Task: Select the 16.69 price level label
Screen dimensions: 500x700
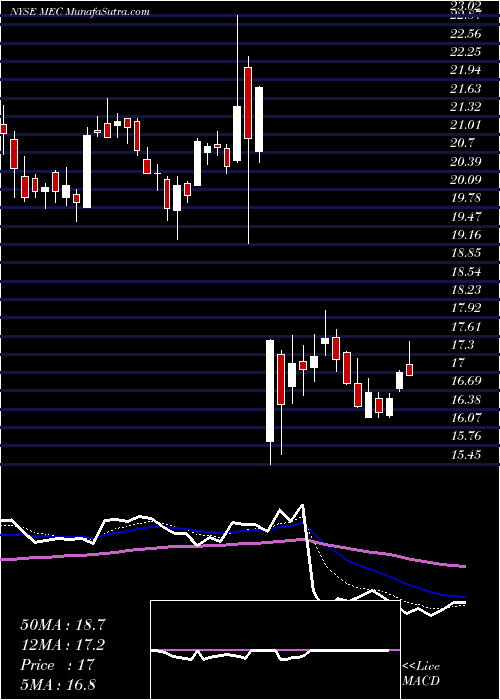Action: click(x=466, y=381)
